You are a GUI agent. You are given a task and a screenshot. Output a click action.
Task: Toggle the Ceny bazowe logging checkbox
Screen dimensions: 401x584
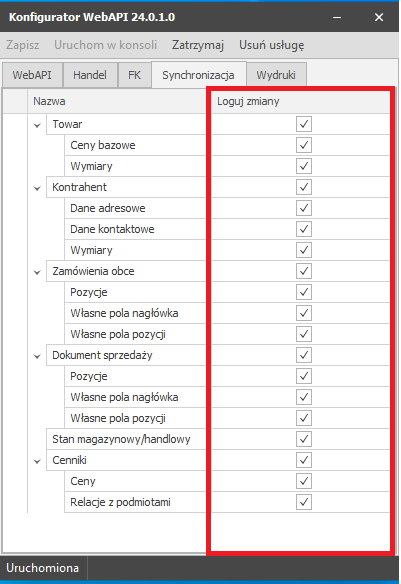(x=304, y=145)
